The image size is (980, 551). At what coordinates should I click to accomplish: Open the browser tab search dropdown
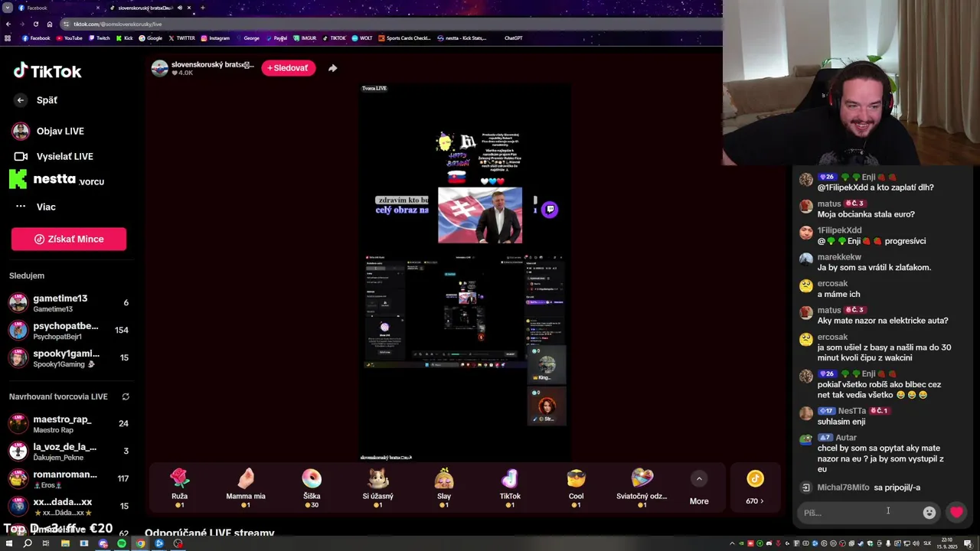pyautogui.click(x=6, y=8)
